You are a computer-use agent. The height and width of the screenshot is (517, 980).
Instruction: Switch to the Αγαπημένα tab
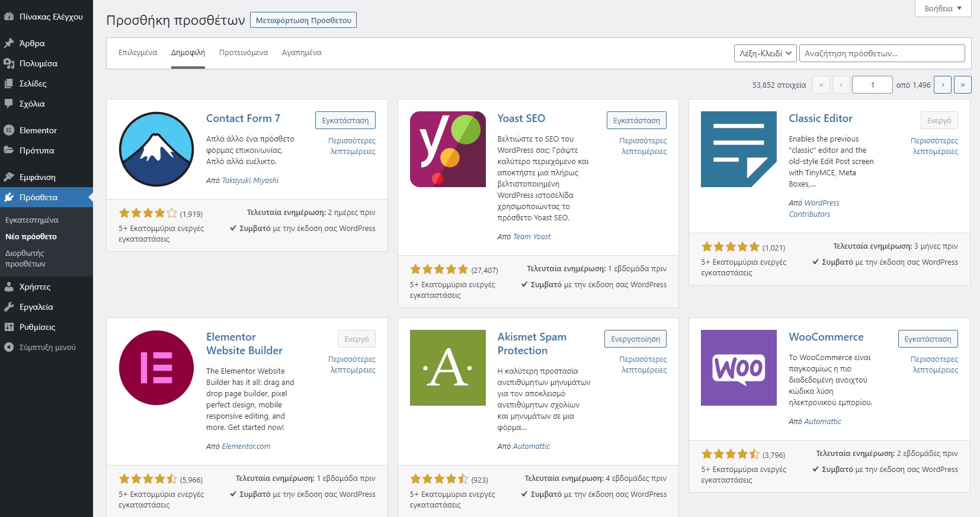coord(302,53)
